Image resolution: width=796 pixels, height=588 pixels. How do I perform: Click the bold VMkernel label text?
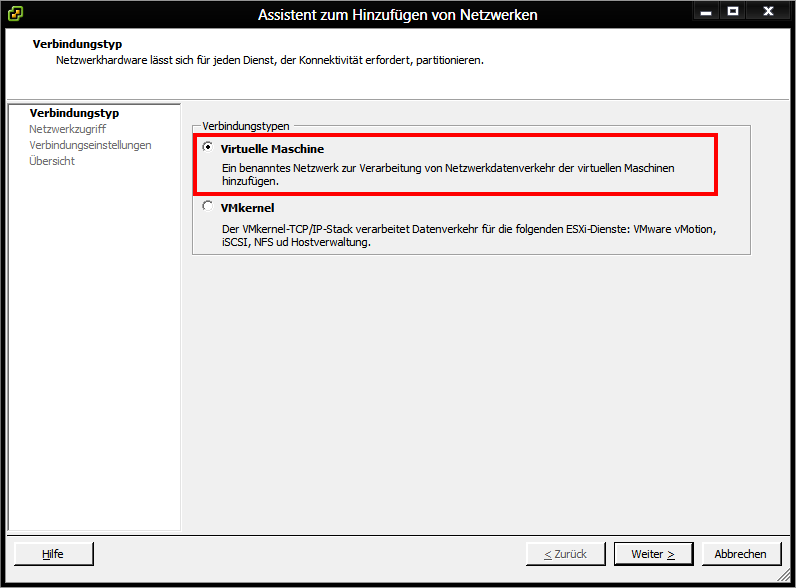[247, 208]
